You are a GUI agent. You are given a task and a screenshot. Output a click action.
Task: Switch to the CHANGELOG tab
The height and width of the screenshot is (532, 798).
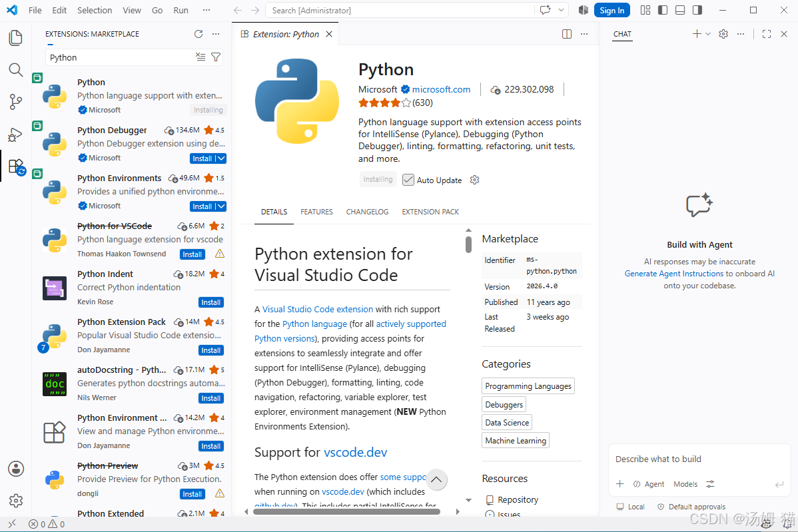(368, 212)
